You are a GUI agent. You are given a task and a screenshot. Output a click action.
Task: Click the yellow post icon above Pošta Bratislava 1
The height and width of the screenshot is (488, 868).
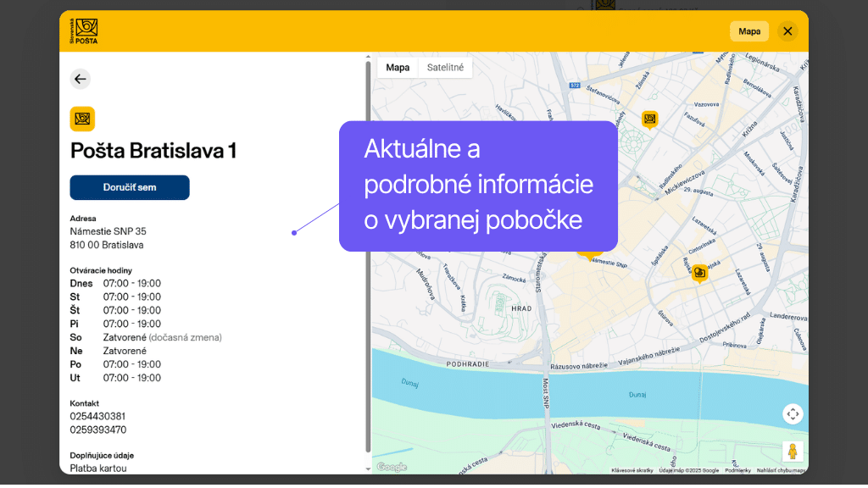[x=82, y=119]
